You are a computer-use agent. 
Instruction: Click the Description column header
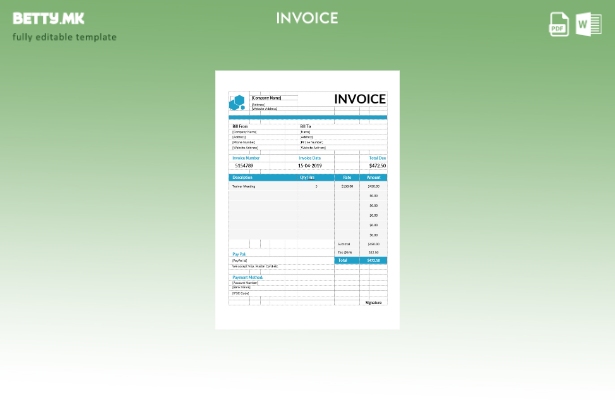243,177
